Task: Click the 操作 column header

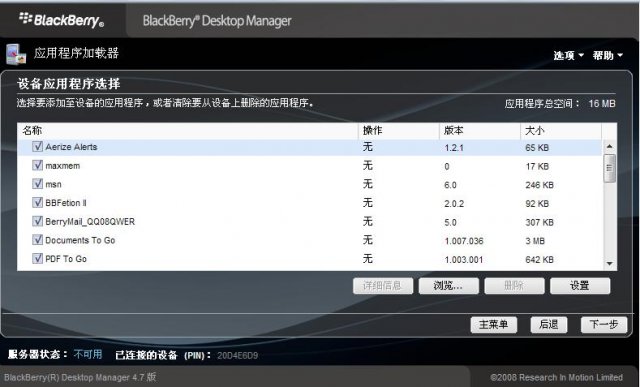Action: pos(399,131)
